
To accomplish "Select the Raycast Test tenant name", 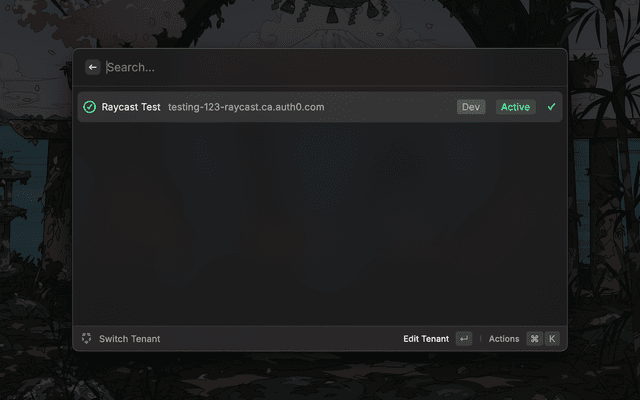I will tap(131, 107).
